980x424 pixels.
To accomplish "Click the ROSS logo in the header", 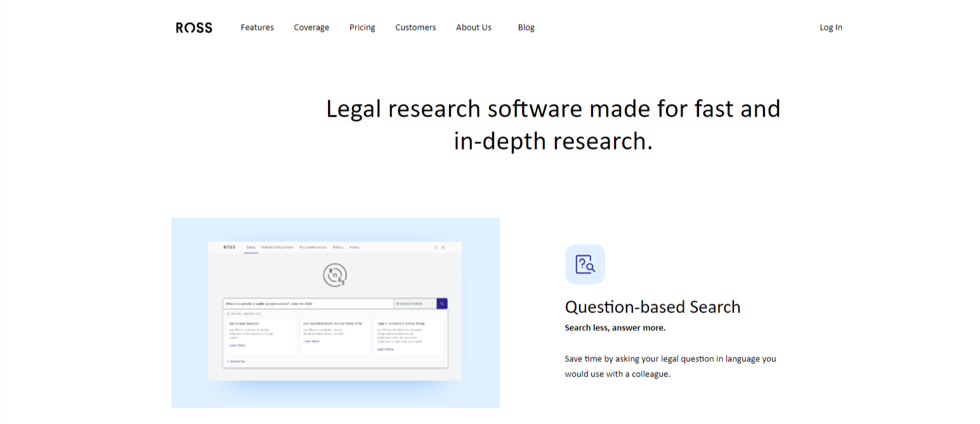I will (194, 27).
